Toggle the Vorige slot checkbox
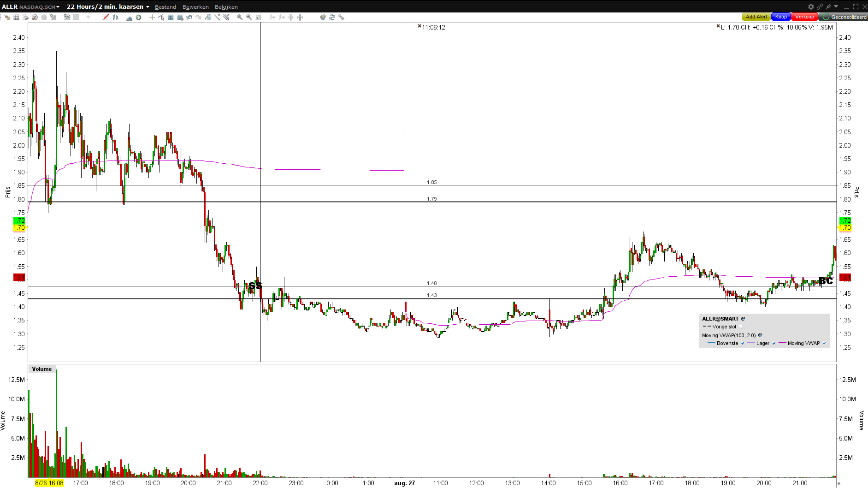The height and width of the screenshot is (488, 868). point(741,327)
